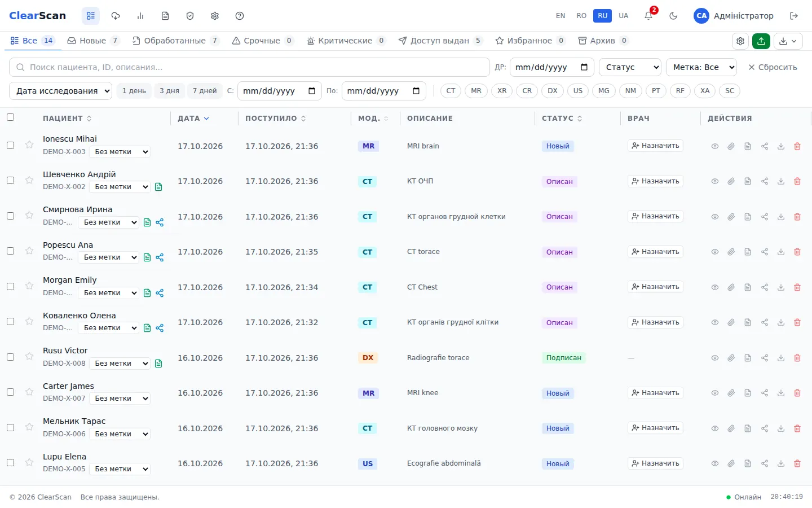The image size is (812, 508).
Task: Filter by MR modality chip
Action: point(476,91)
